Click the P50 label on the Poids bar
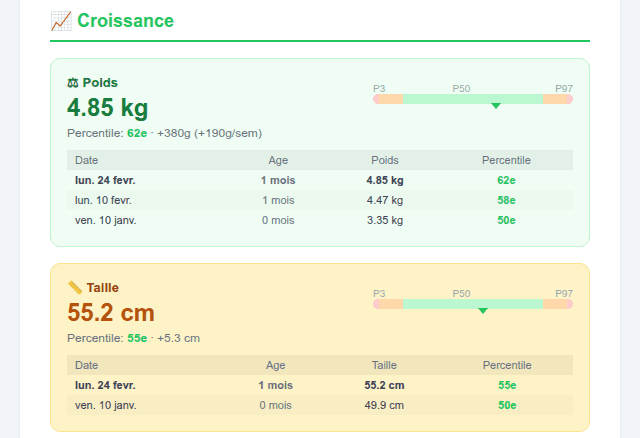The image size is (640, 438). [461, 88]
